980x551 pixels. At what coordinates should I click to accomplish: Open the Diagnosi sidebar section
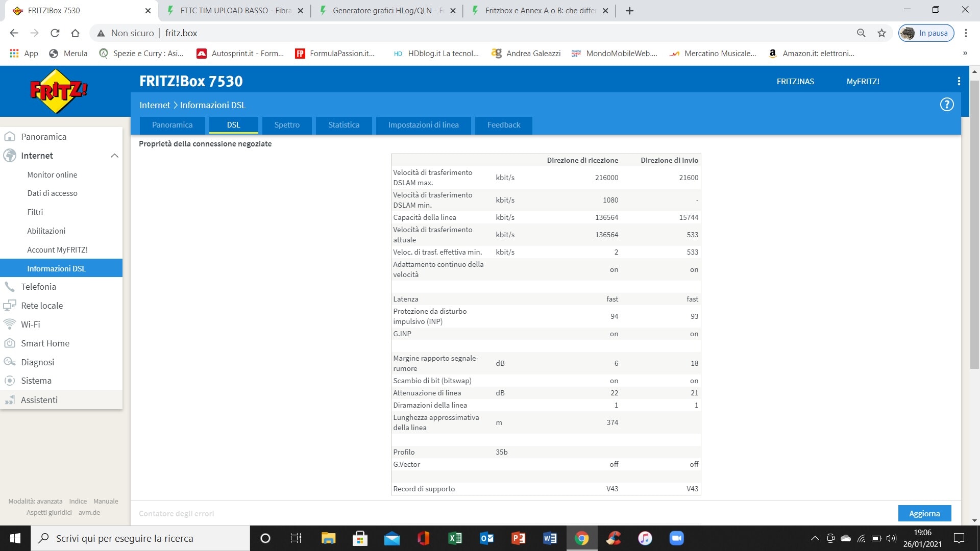[37, 362]
